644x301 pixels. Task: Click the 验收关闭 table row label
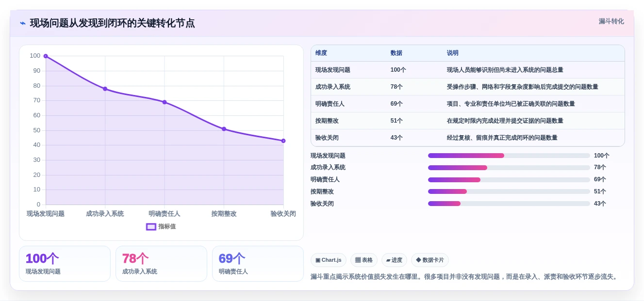(327, 138)
